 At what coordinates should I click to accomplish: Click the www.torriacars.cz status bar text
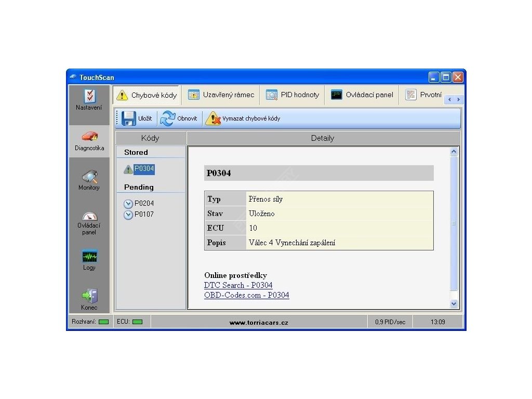tap(259, 322)
